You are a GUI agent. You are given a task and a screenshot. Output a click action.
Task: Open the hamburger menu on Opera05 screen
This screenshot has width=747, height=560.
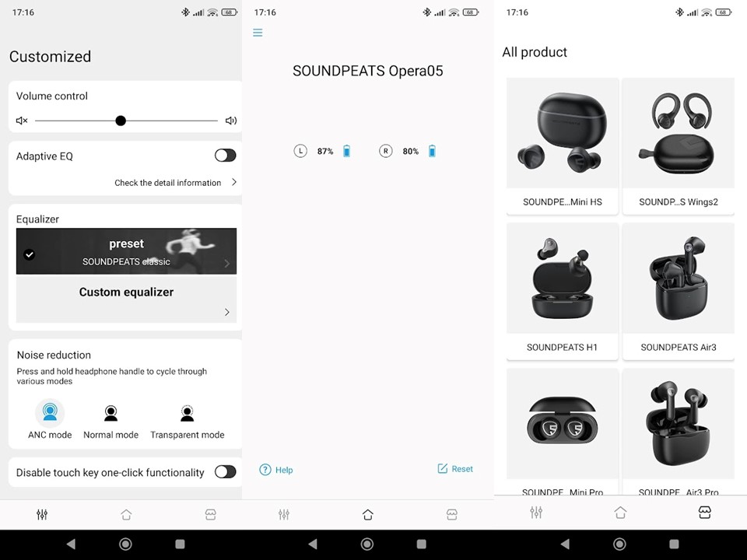[258, 33]
